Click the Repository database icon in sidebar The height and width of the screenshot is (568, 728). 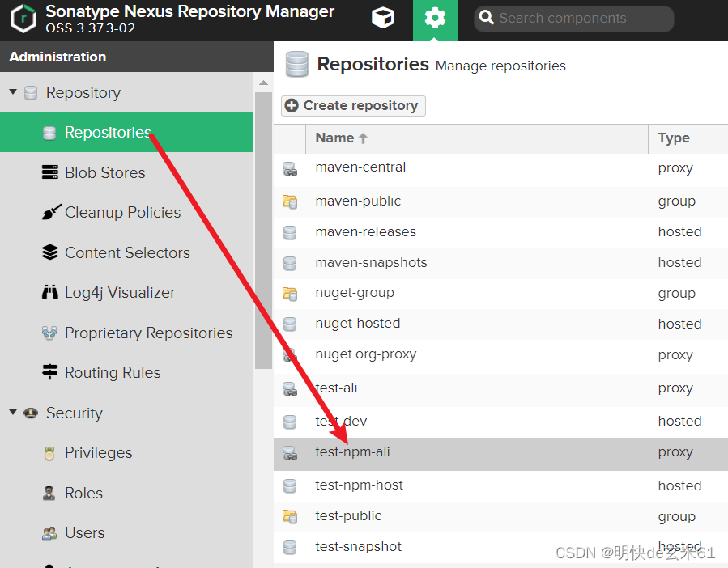click(x=31, y=93)
